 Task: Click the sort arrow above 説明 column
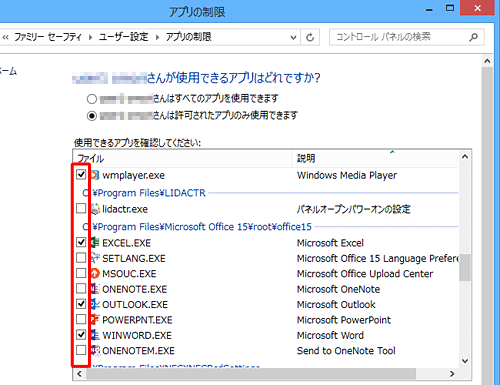point(392,152)
